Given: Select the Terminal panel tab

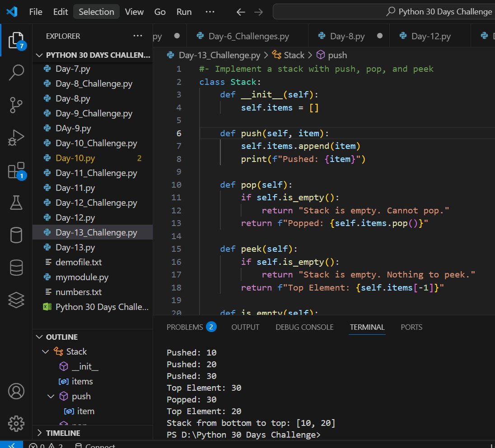Looking at the screenshot, I should [x=367, y=327].
